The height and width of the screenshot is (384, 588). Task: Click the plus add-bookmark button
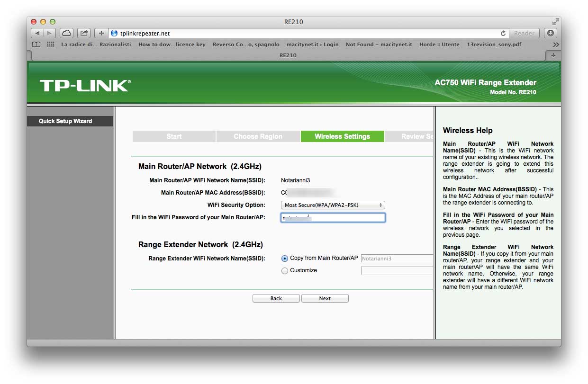(101, 33)
